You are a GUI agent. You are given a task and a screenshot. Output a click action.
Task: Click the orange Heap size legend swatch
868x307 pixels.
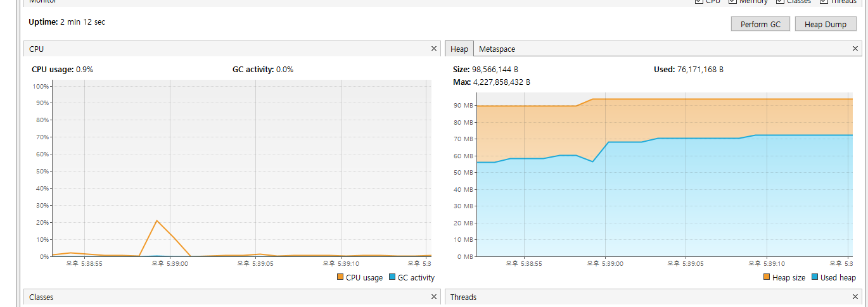[x=767, y=277]
